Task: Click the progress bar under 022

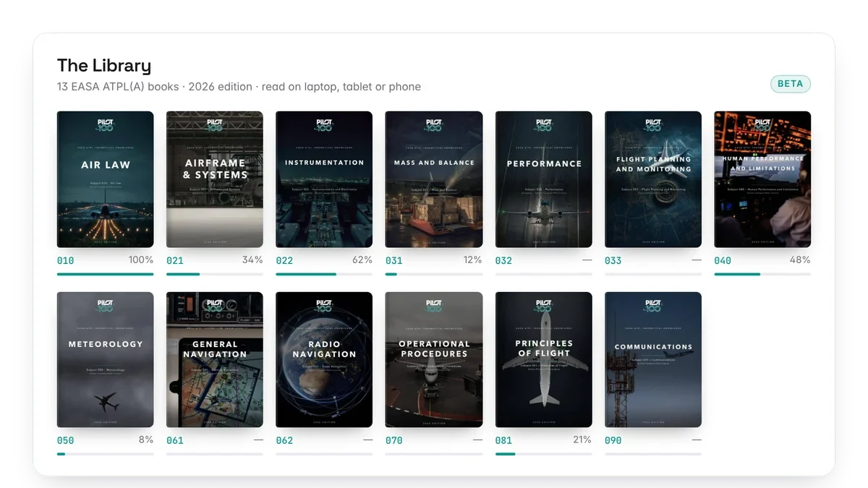Action: pos(324,274)
